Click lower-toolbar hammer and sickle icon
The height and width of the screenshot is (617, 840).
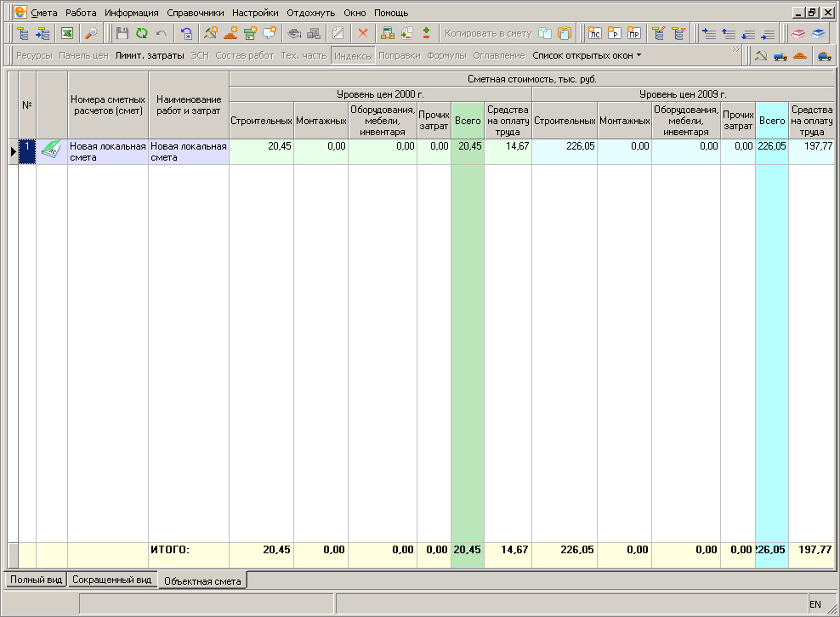[x=761, y=55]
